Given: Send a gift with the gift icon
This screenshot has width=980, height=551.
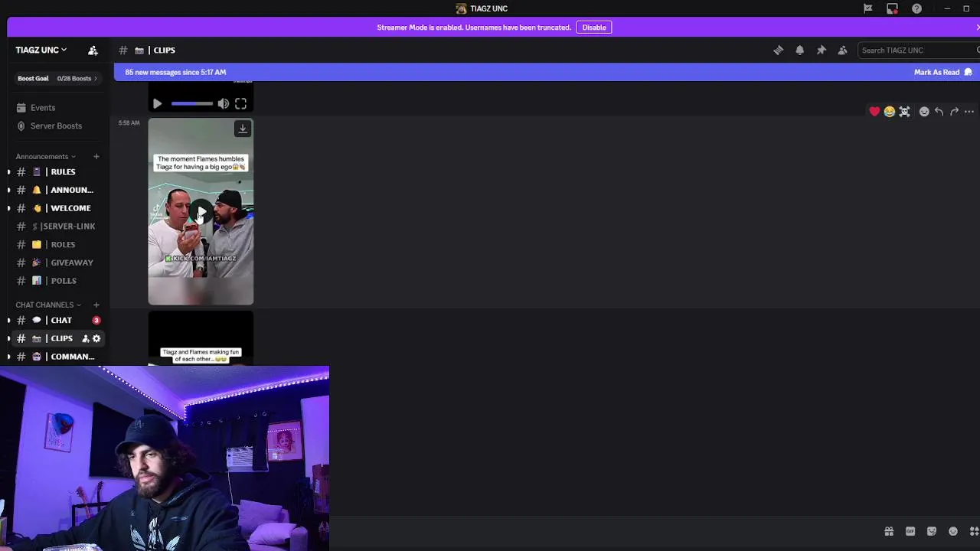Looking at the screenshot, I should (x=889, y=531).
